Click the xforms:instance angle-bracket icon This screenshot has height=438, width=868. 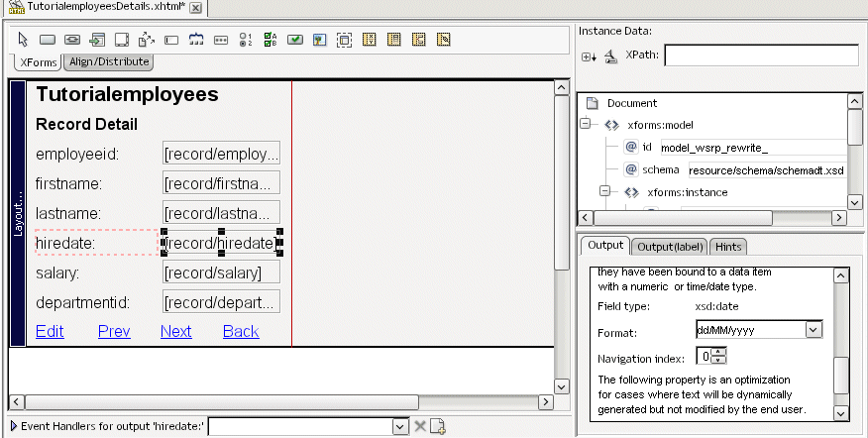tap(631, 192)
